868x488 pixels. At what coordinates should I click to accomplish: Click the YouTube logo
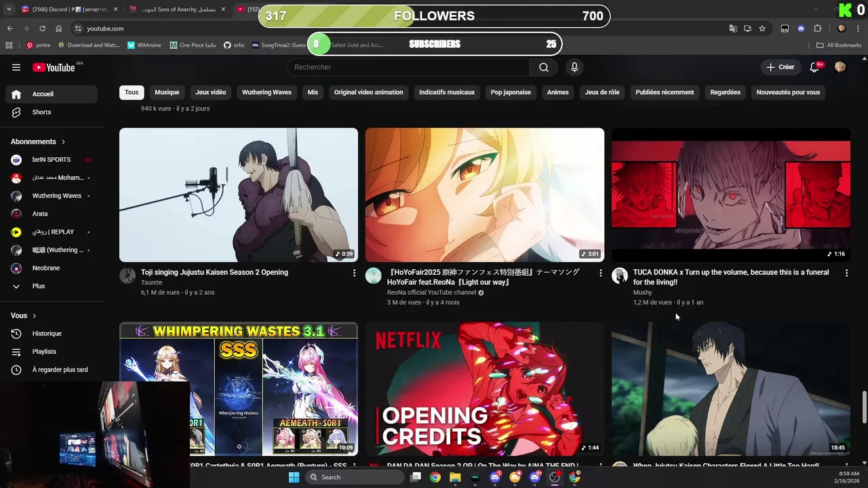point(54,67)
